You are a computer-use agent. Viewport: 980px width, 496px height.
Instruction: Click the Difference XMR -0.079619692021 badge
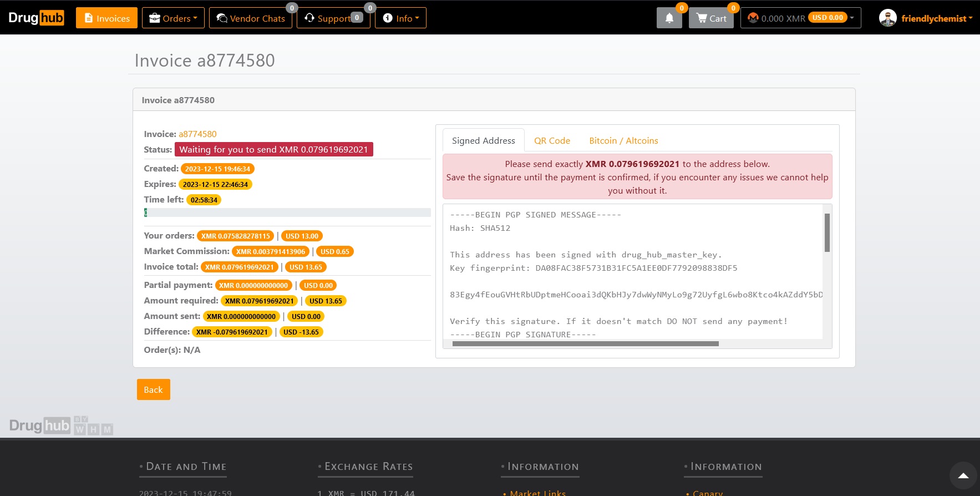click(232, 332)
